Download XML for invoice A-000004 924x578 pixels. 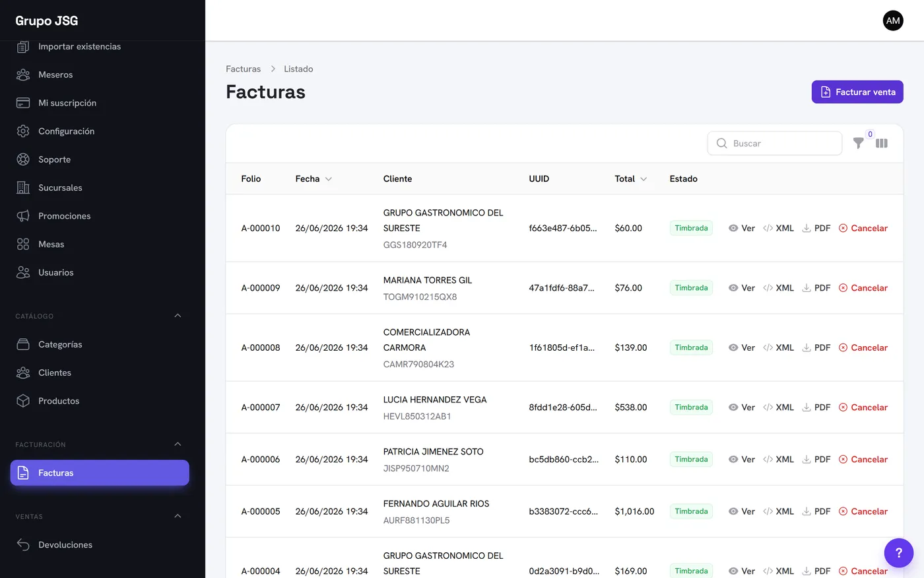[x=778, y=571]
